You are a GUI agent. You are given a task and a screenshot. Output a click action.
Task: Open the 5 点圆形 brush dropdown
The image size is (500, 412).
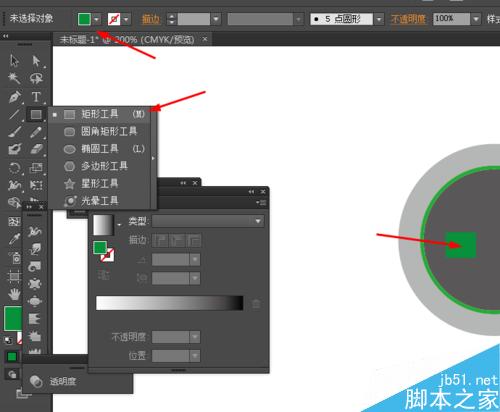tap(379, 19)
